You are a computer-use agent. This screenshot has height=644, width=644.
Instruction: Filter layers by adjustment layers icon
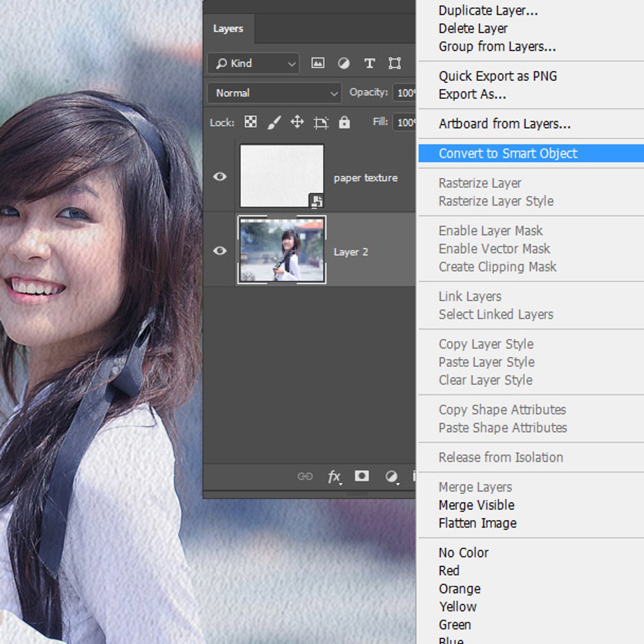click(x=344, y=64)
